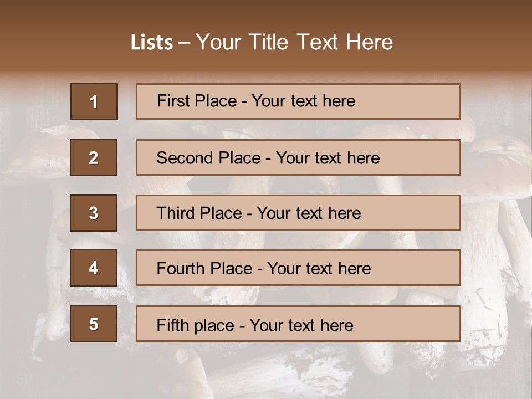Image resolution: width=532 pixels, height=399 pixels.
Task: Click 'Your text here' after Fifth place
Action: point(301,325)
